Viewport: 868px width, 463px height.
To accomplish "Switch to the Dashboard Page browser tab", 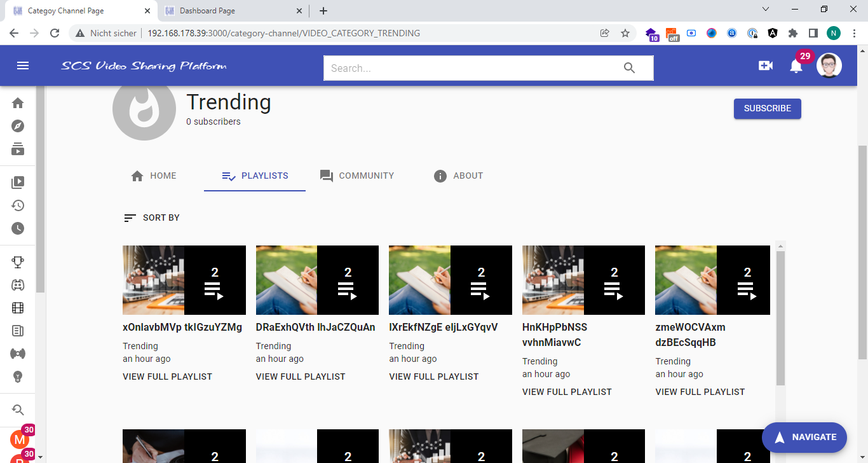I will pyautogui.click(x=233, y=11).
